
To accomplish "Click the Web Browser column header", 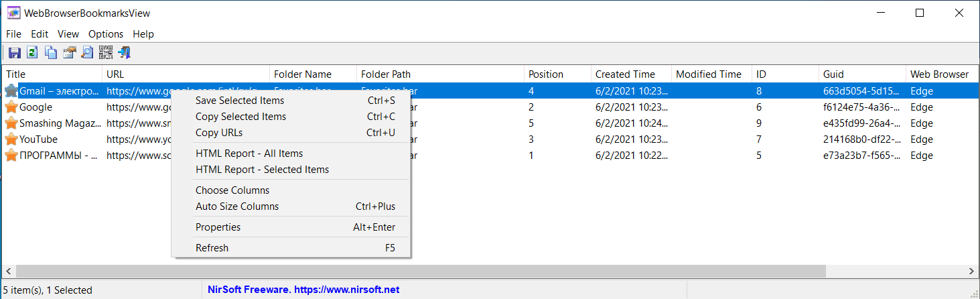I will pos(939,74).
